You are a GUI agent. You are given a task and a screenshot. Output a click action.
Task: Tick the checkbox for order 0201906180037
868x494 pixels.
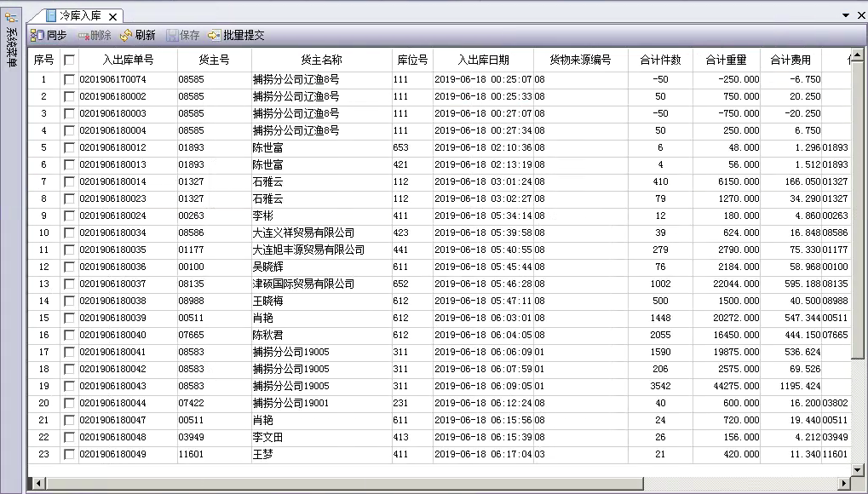[69, 284]
